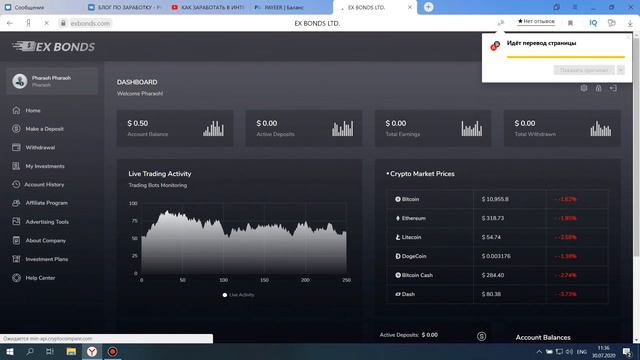Click the exbonds.com address field
This screenshot has height=360, width=640.
coord(90,23)
